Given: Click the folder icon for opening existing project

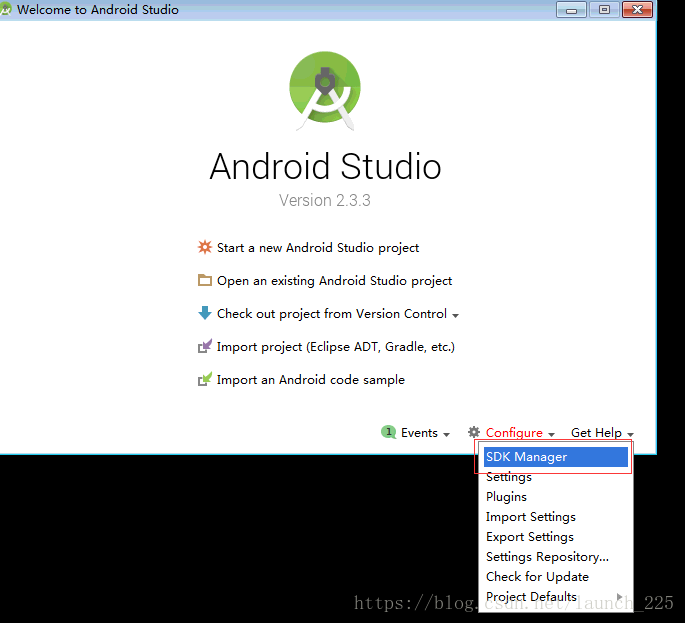Looking at the screenshot, I should [x=204, y=280].
